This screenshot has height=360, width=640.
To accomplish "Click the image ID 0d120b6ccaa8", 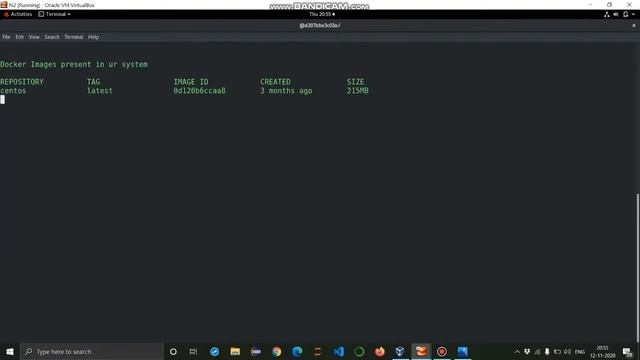I will tap(199, 91).
